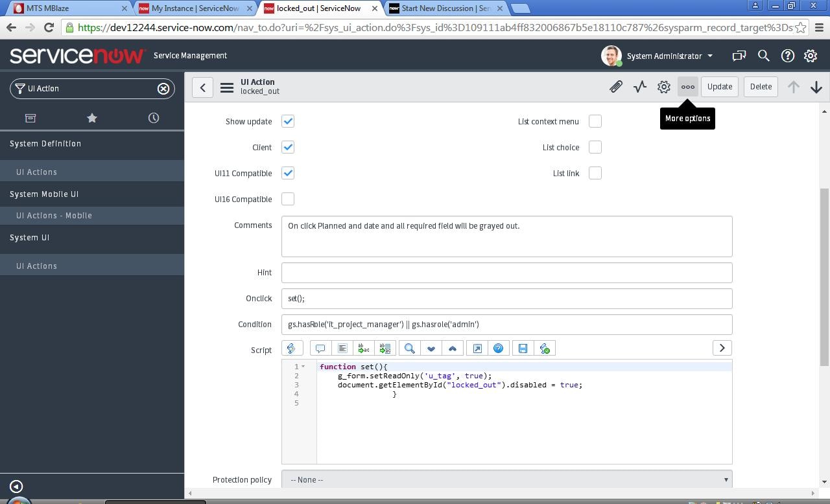Open script editor in full screen
This screenshot has width=830, height=504.
click(477, 349)
